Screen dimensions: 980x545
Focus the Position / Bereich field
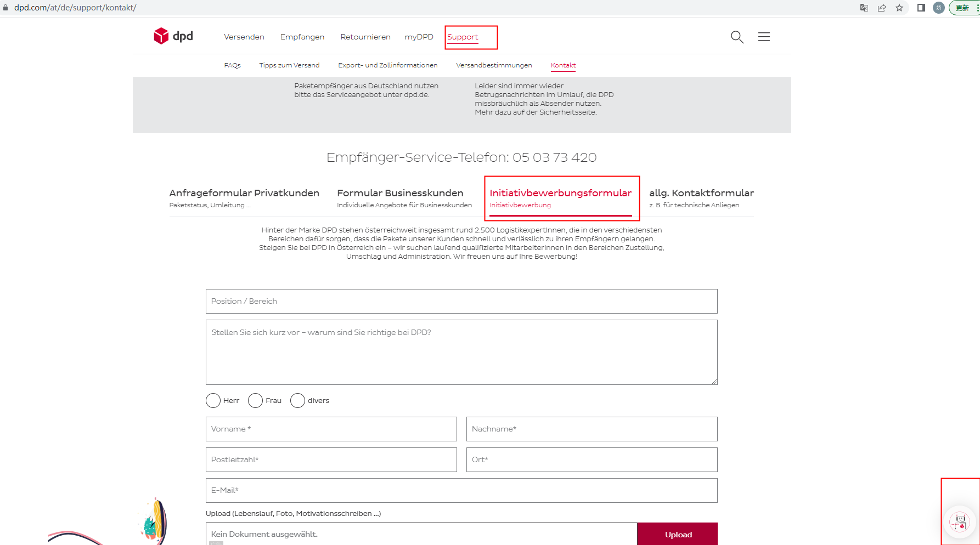coord(461,301)
